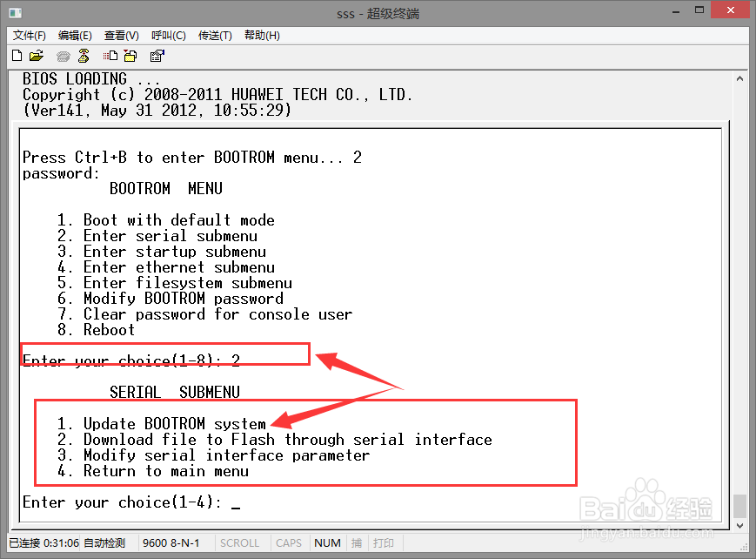The width and height of the screenshot is (756, 559).
Task: Click the New connection toolbar icon
Action: click(17, 56)
